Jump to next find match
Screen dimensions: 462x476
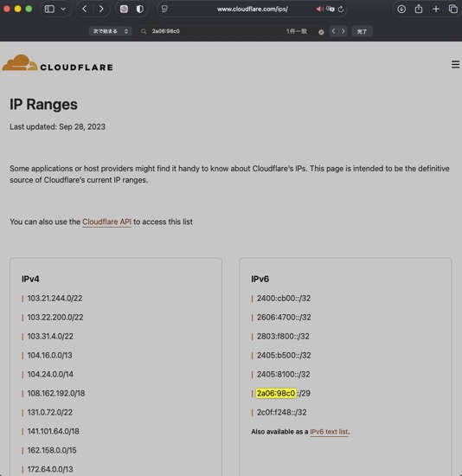[x=343, y=31]
